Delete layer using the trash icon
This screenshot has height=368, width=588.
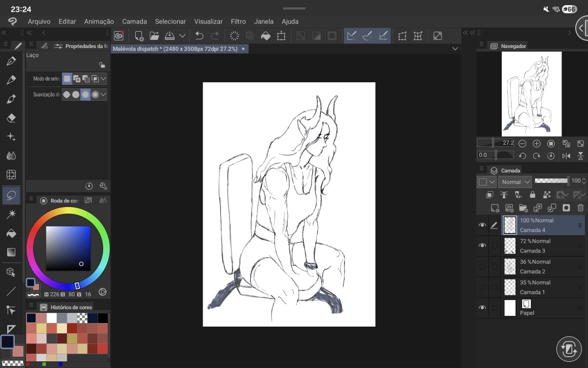pos(580,208)
